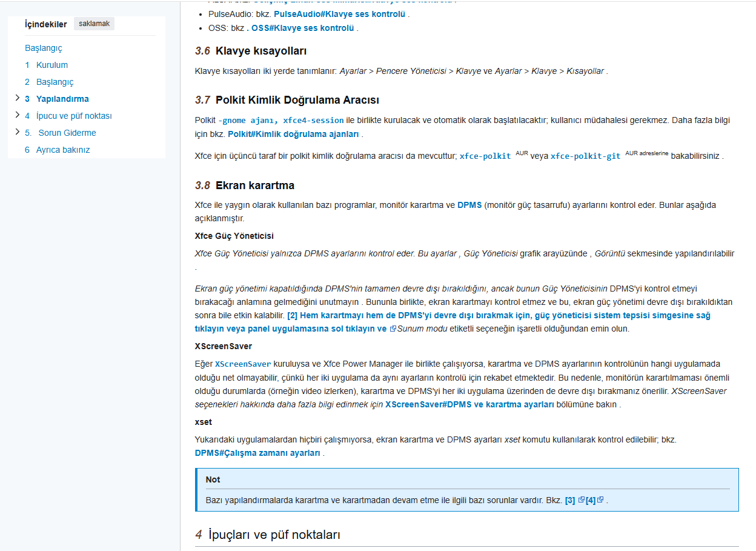756x551 pixels.
Task: Open the PulseAudio#Klavye ses kontrolü link
Action: coord(339,14)
